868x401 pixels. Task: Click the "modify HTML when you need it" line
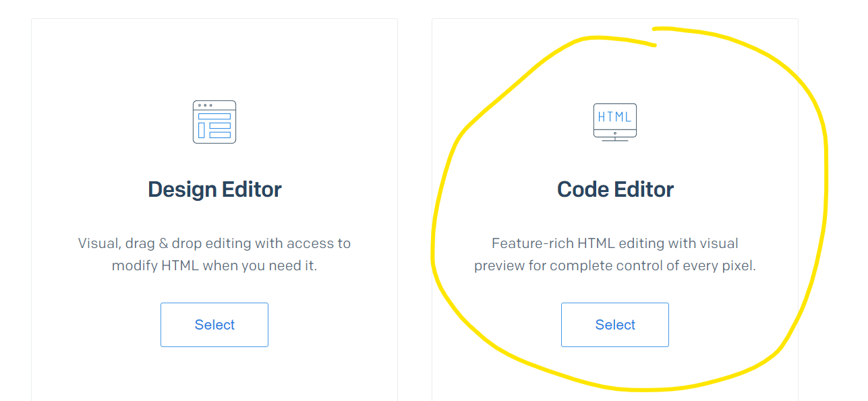click(214, 266)
